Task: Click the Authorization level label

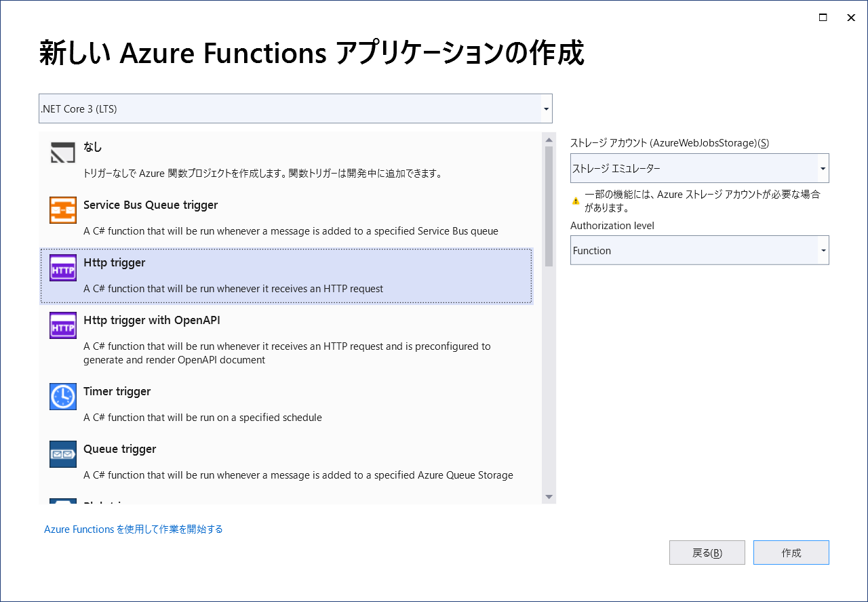Action: (x=612, y=226)
